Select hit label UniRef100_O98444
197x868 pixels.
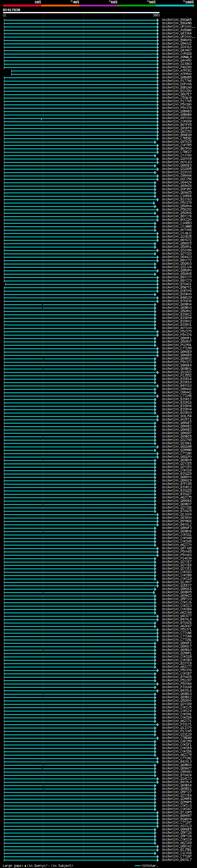click(177, 176)
